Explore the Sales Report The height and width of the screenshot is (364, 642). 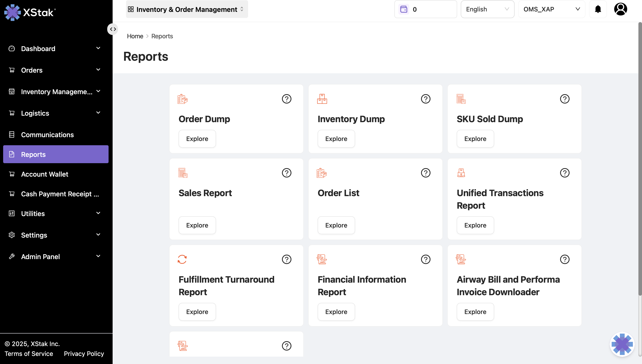tap(197, 225)
